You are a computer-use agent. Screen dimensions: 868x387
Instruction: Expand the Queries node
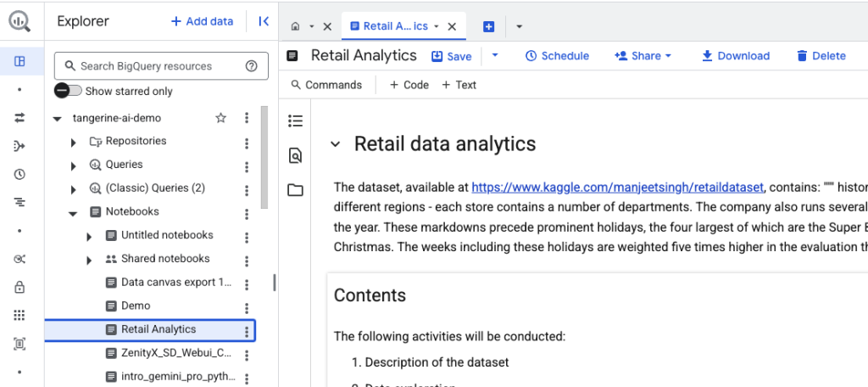74,165
